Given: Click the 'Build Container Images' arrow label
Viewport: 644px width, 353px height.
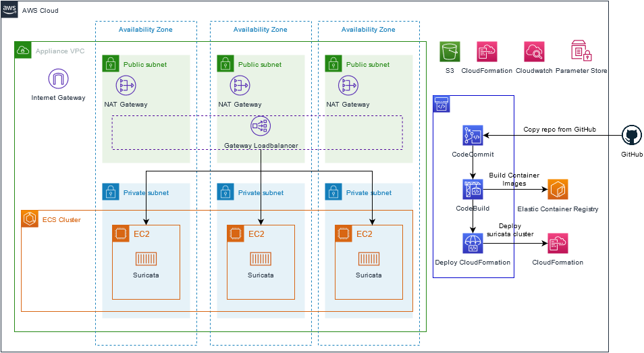Looking at the screenshot, I should point(514,180).
